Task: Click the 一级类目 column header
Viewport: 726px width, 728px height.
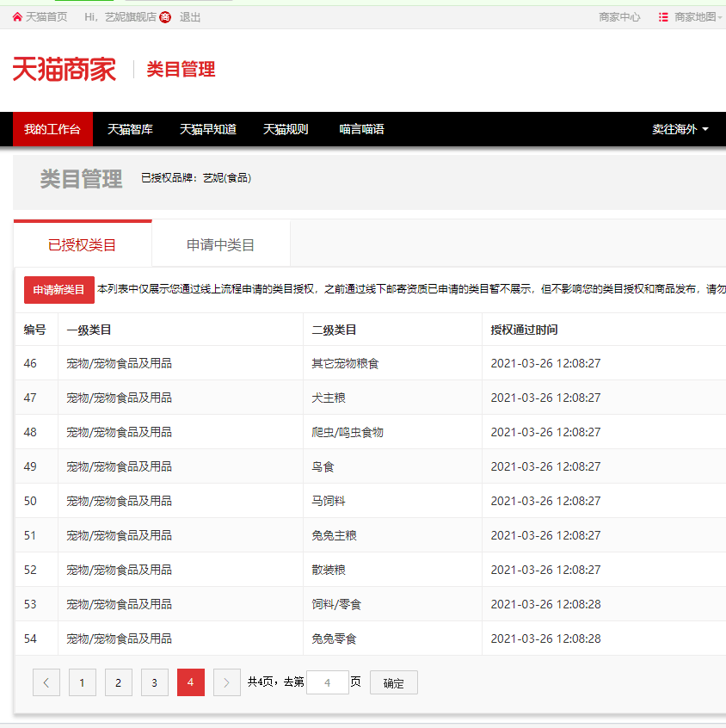Action: (x=89, y=330)
